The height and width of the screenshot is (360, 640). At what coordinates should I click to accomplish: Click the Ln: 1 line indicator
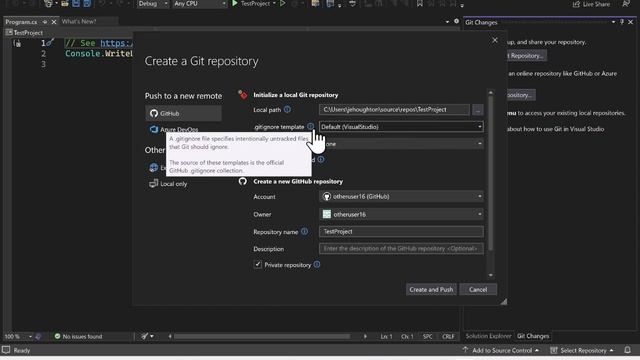point(386,336)
